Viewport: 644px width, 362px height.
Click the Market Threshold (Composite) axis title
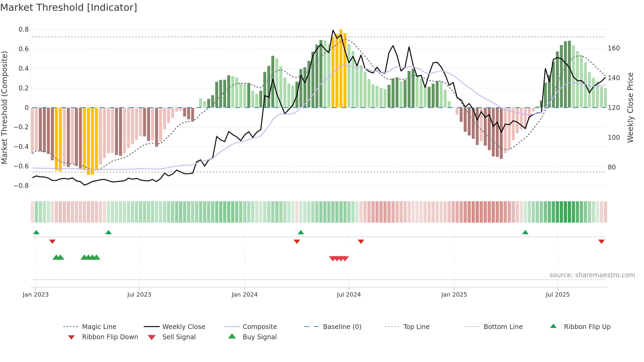click(x=4, y=108)
